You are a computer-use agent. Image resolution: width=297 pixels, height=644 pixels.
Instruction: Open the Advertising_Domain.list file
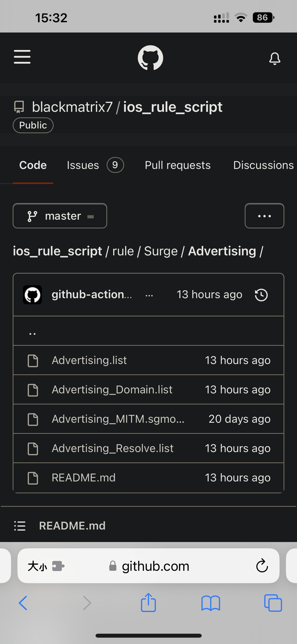(x=112, y=390)
